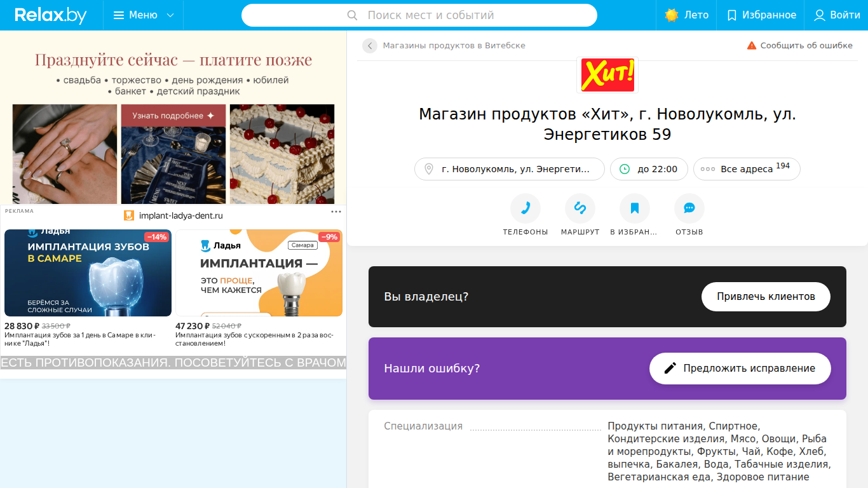
Task: Click the clock icon for opening hours
Action: click(x=625, y=169)
